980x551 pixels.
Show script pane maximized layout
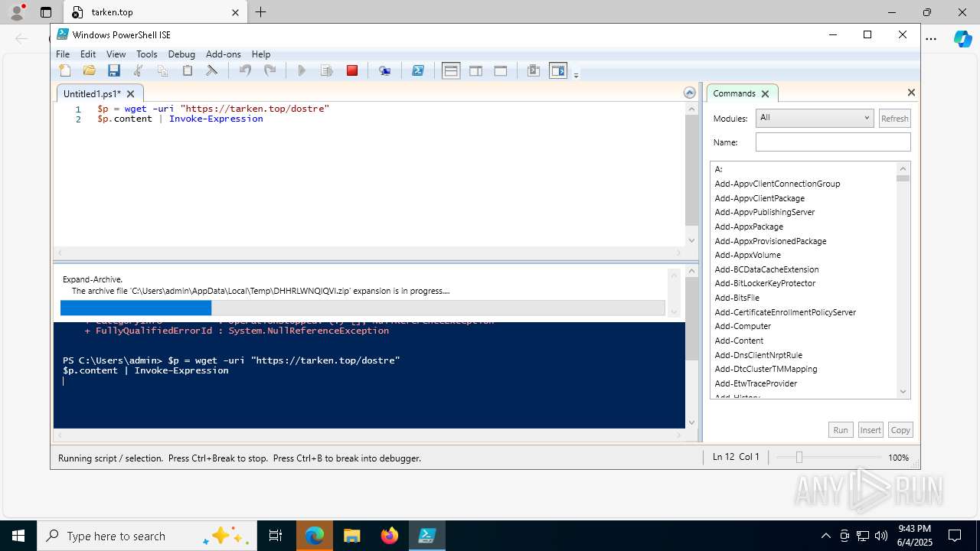[501, 70]
